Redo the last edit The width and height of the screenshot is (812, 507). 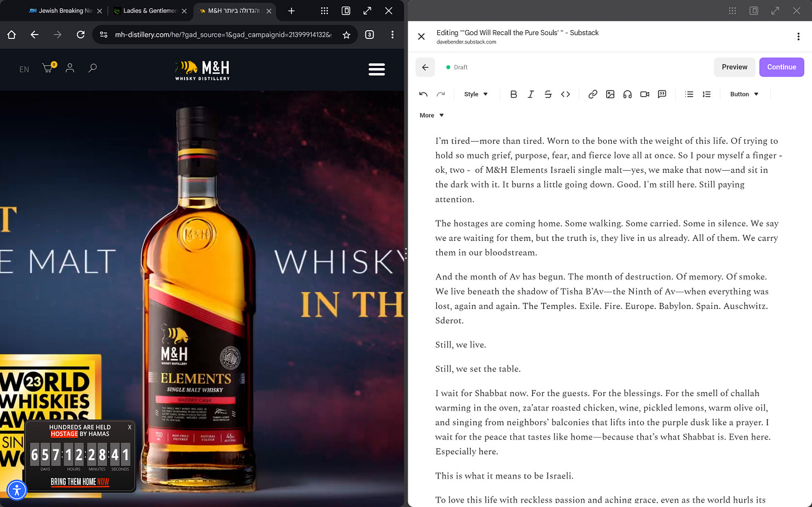coord(441,94)
